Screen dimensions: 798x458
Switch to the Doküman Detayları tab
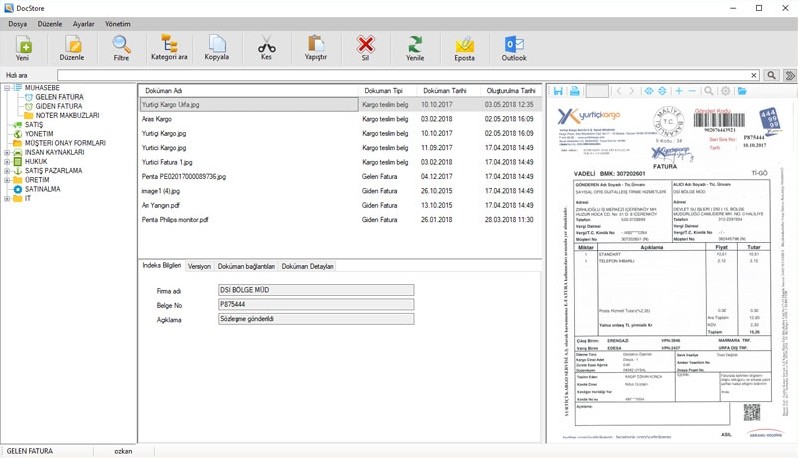pyautogui.click(x=307, y=266)
